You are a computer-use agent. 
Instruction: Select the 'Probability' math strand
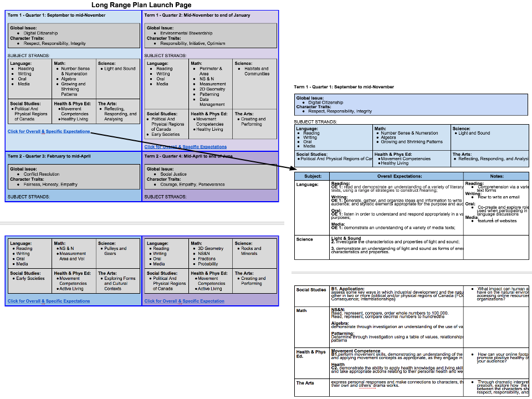tap(208, 264)
